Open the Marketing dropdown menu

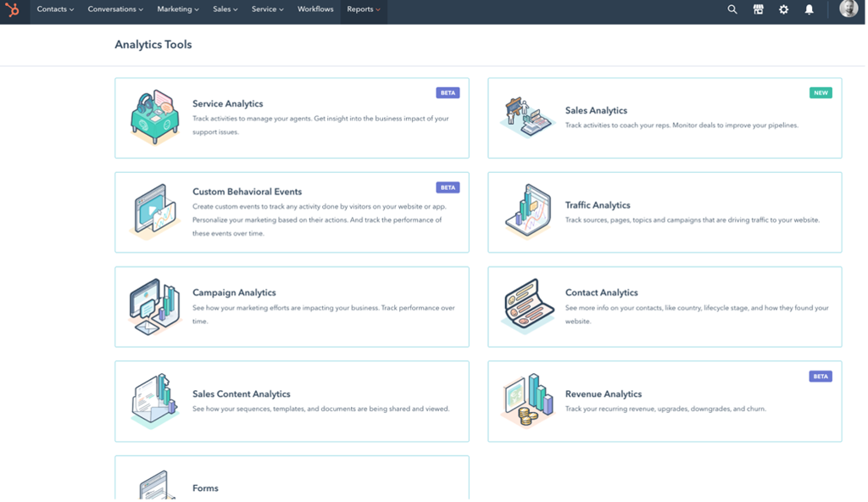(178, 9)
